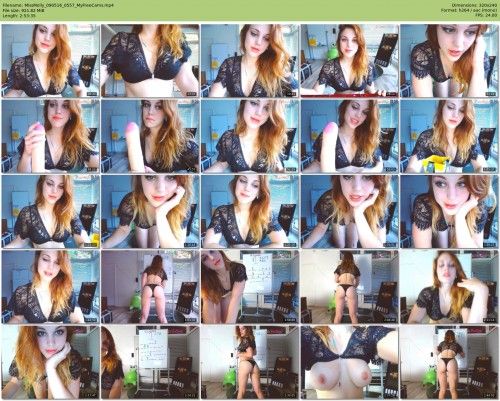Select the FPS value in the header
The height and width of the screenshot is (401, 500).
[x=488, y=15]
